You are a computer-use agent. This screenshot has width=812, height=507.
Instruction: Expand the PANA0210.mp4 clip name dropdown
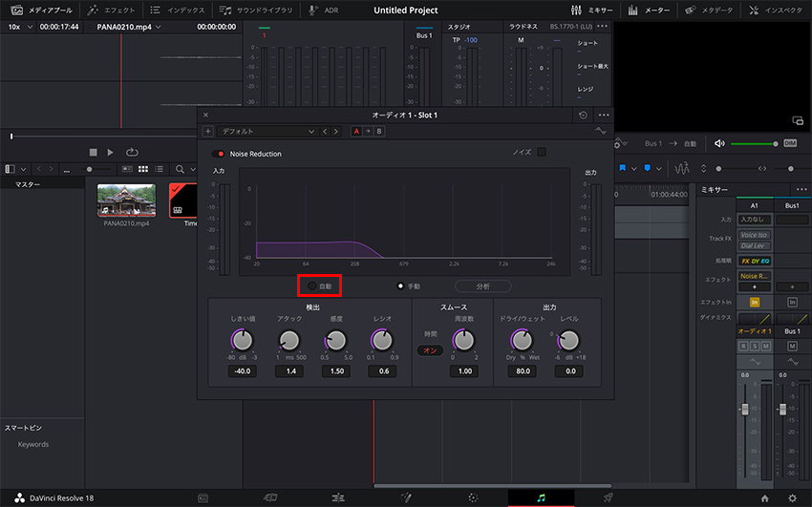pos(124,27)
